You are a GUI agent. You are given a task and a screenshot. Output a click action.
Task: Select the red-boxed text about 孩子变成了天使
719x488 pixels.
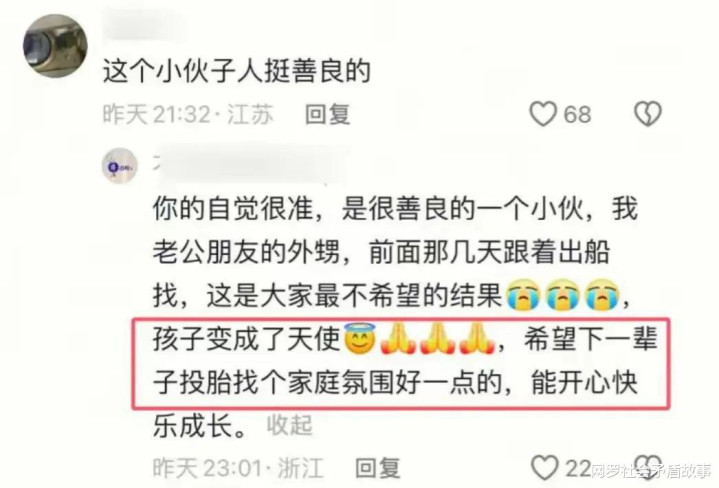[x=401, y=363]
